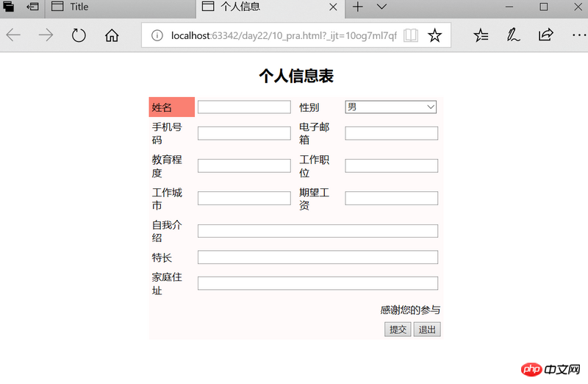Click the 特长 label
588x384 pixels.
click(x=162, y=257)
